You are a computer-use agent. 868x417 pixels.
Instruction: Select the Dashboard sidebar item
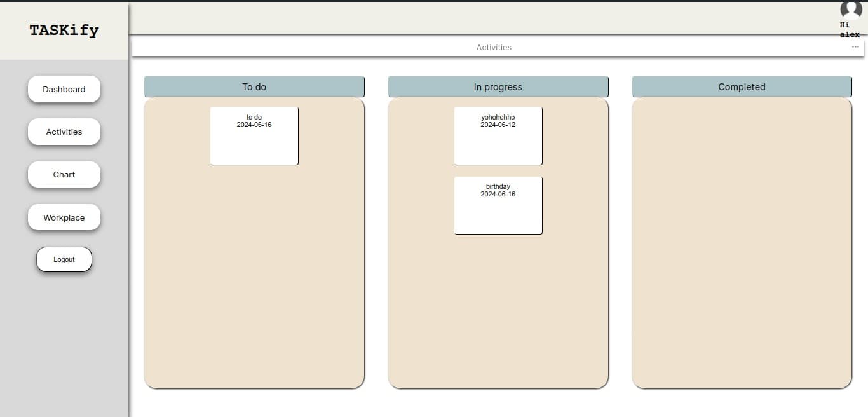(64, 89)
